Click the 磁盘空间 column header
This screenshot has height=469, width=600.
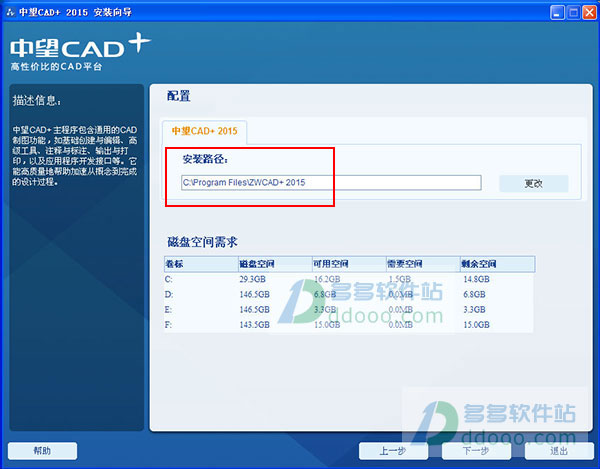pos(275,264)
